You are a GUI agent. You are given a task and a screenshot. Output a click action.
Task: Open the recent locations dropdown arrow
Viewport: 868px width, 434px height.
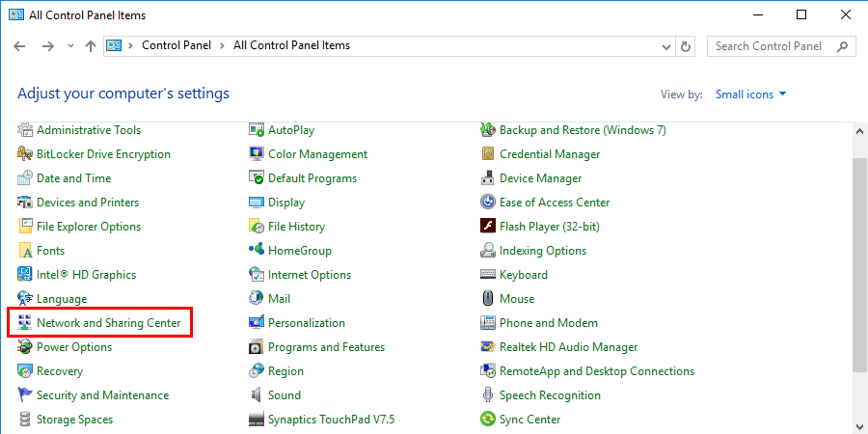[x=70, y=46]
